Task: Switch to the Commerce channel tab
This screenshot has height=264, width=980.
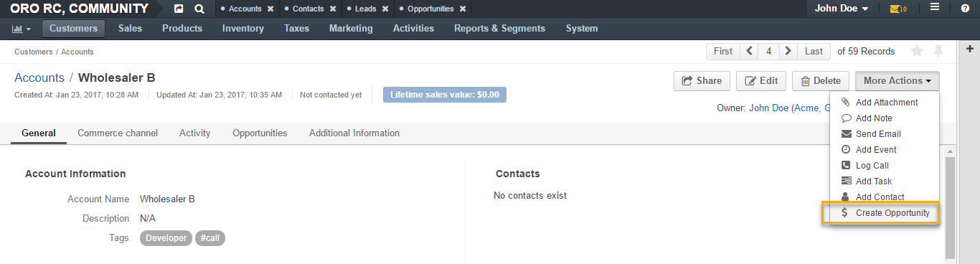Action: [x=118, y=133]
